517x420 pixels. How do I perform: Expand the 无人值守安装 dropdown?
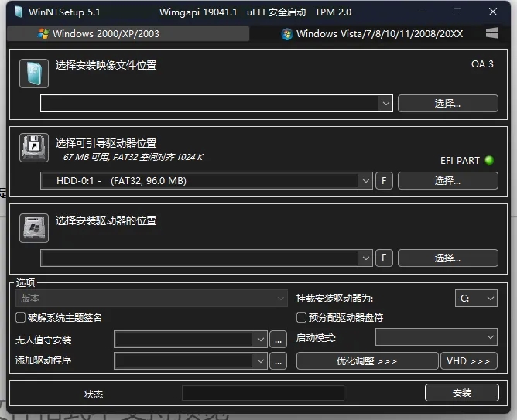pos(260,340)
